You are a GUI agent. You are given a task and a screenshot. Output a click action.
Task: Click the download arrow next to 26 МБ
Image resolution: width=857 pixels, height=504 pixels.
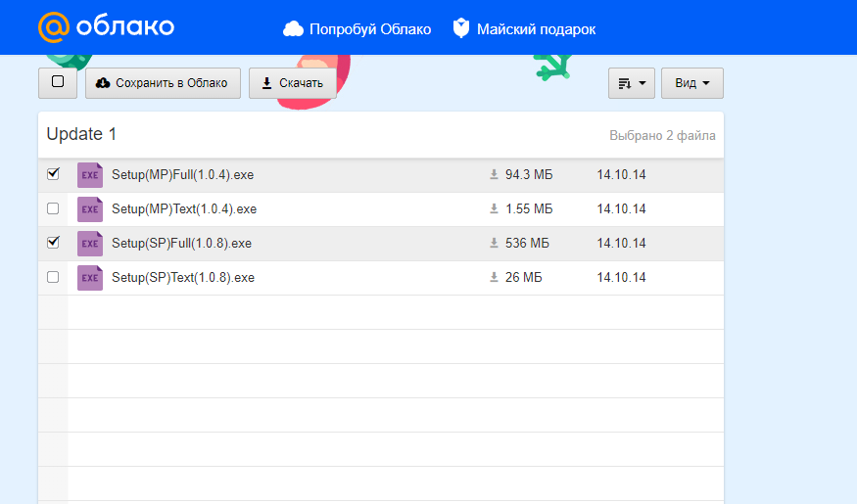point(494,277)
